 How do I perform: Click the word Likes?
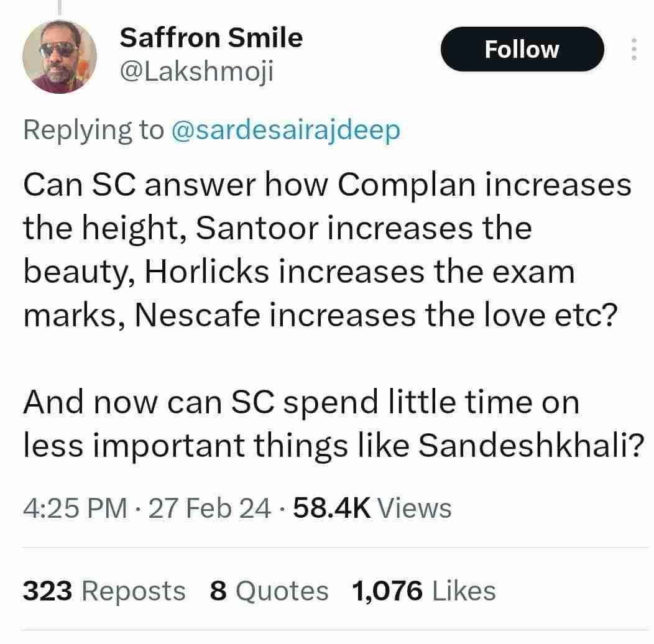(x=464, y=590)
